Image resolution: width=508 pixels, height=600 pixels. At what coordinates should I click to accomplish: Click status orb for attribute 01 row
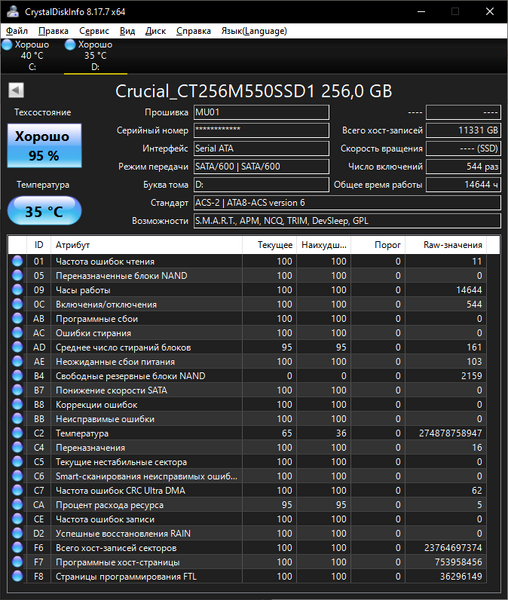click(x=17, y=261)
